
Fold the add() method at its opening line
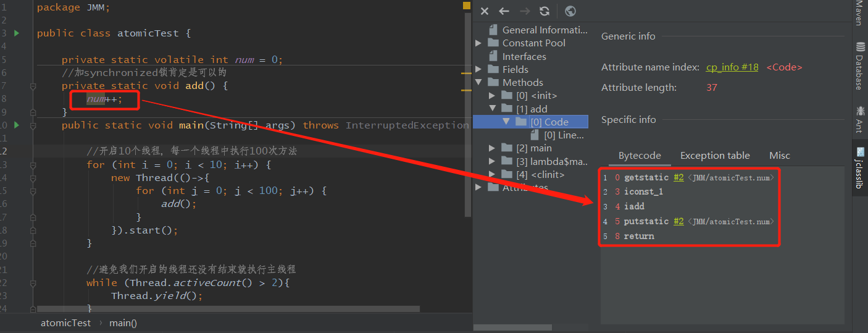33,86
